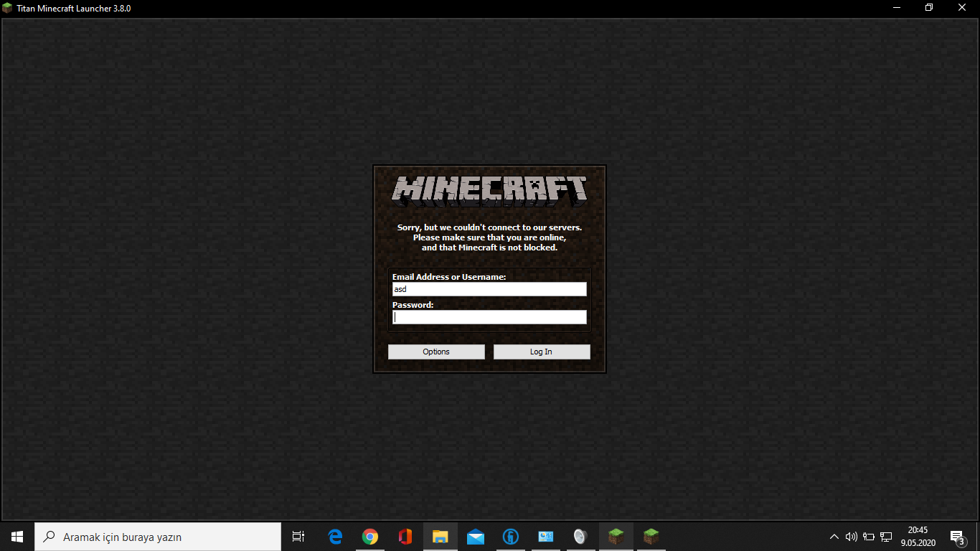Click the "Email Address or Username:" label

(x=449, y=277)
